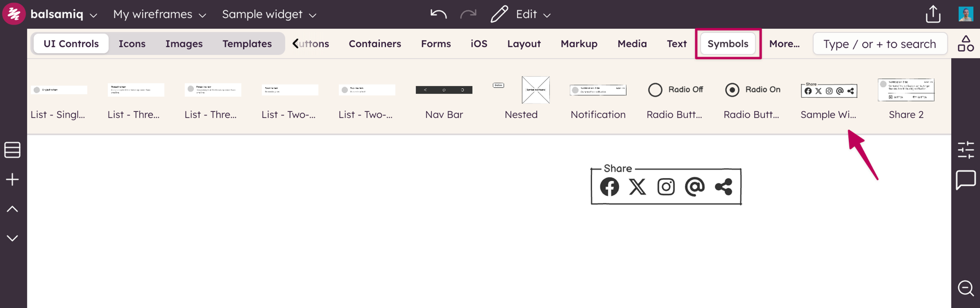Click the undo arrow icon
980x308 pixels.
438,14
